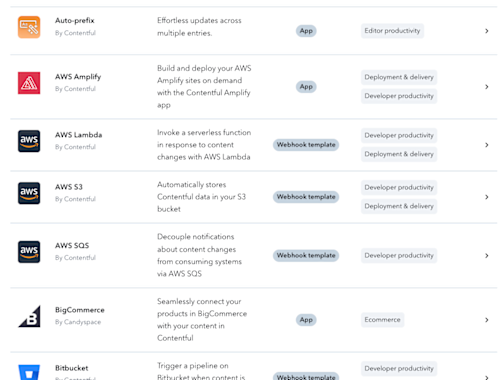Viewport: 500px width, 380px height.
Task: Click the AWS SQS title link
Action: pyautogui.click(x=72, y=246)
